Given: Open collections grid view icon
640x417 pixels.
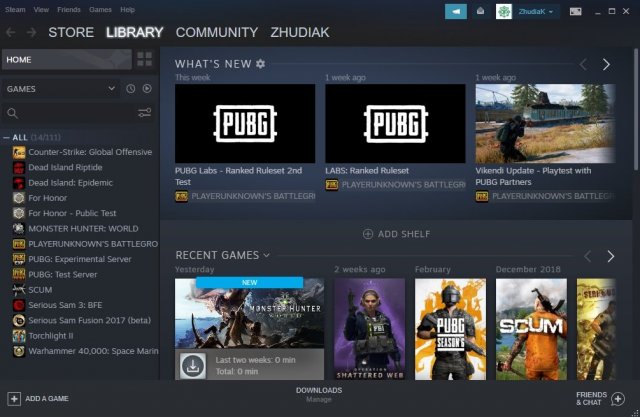Looking at the screenshot, I should (144, 59).
